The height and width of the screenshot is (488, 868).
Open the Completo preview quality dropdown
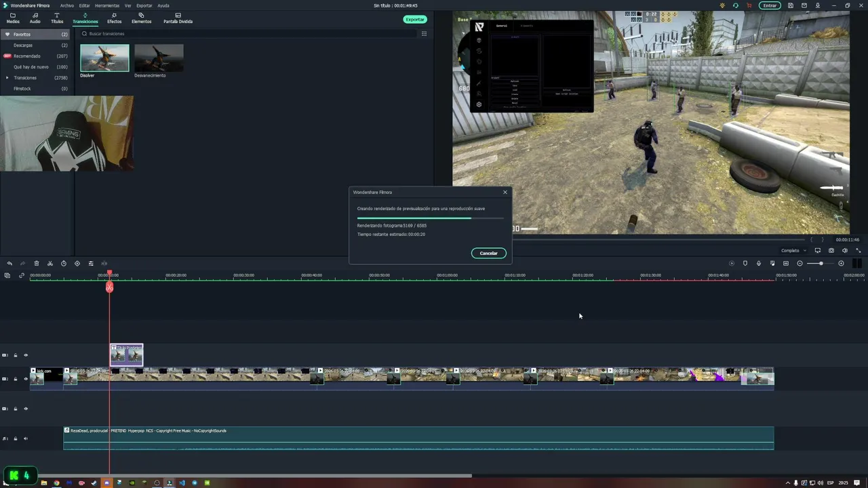(x=793, y=251)
